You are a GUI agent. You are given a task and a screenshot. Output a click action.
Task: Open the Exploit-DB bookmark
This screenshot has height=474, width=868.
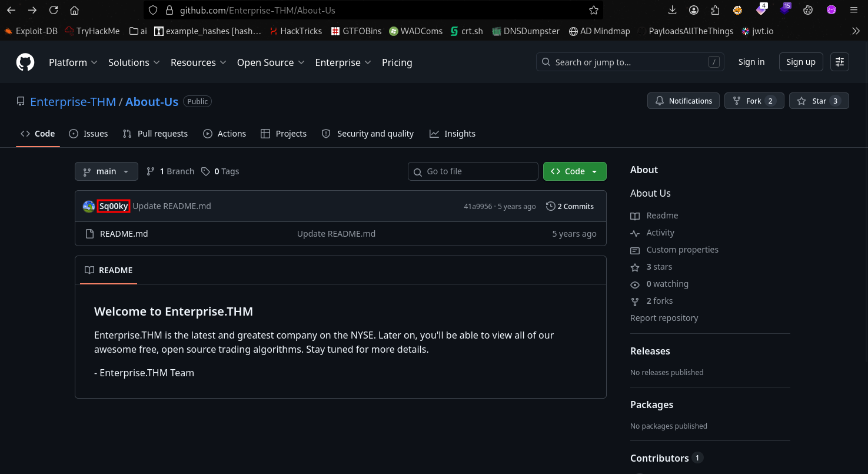pos(31,31)
